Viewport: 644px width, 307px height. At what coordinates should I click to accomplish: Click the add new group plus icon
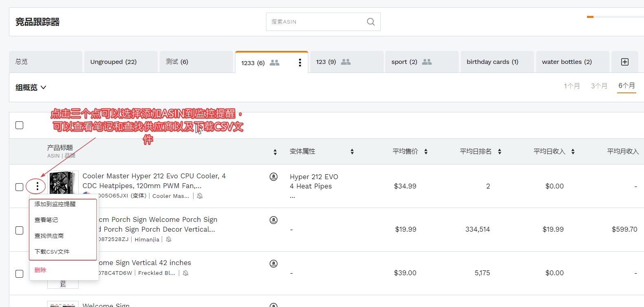point(624,62)
